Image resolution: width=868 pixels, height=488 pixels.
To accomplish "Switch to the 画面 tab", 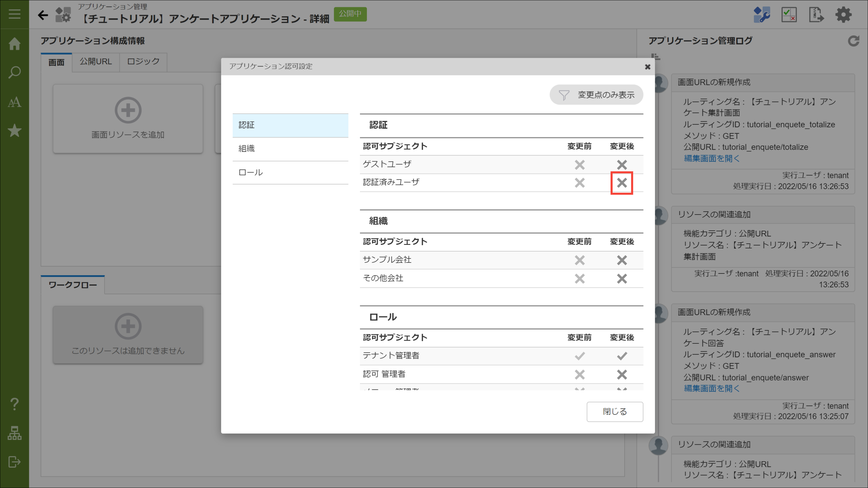I will [x=56, y=62].
